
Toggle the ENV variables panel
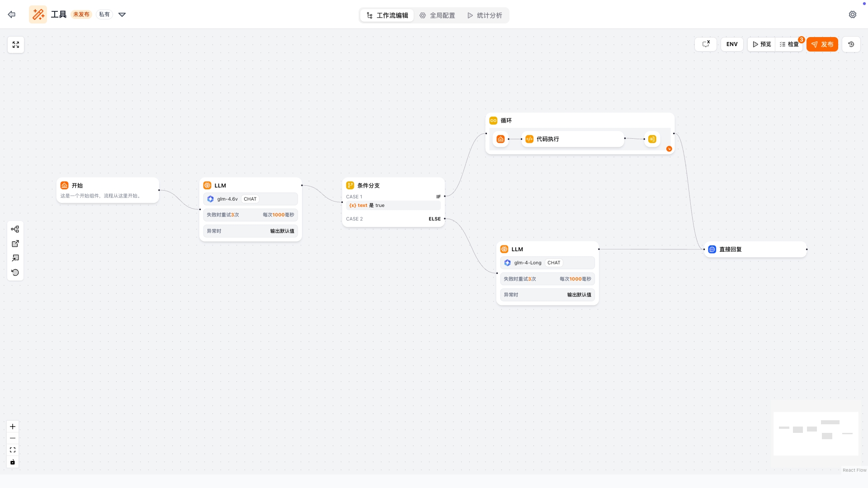pyautogui.click(x=732, y=44)
